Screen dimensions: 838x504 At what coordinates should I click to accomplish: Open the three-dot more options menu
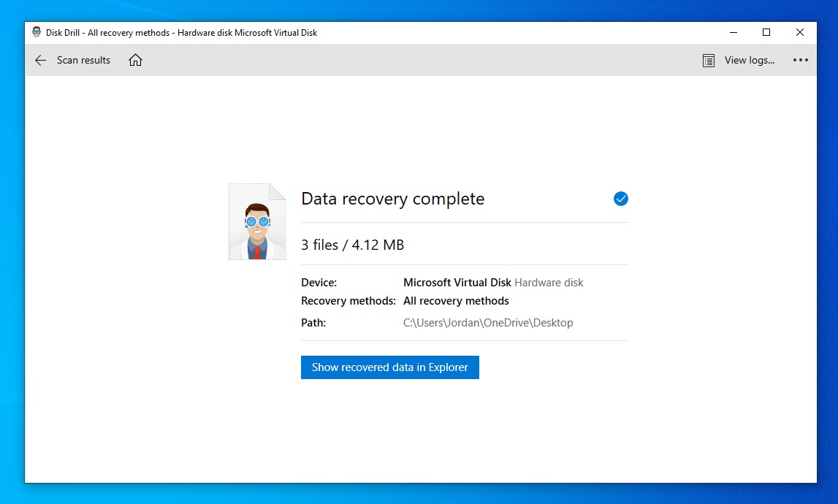click(800, 60)
